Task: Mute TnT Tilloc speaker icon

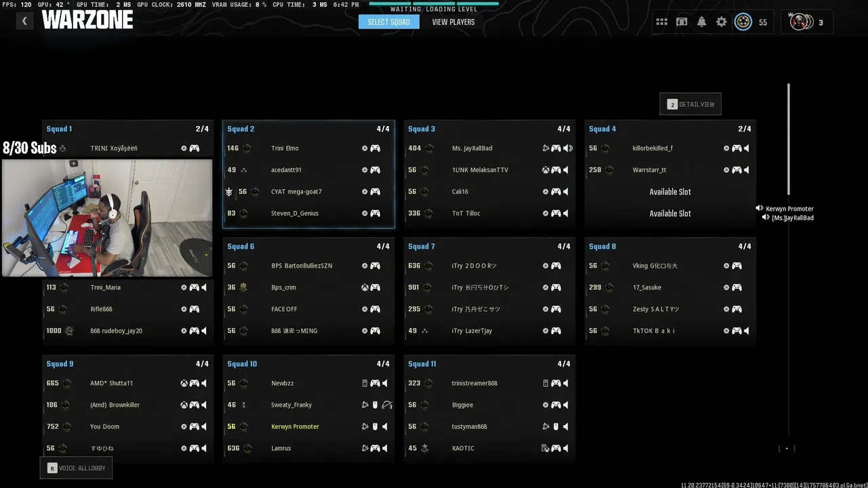Action: coord(566,213)
